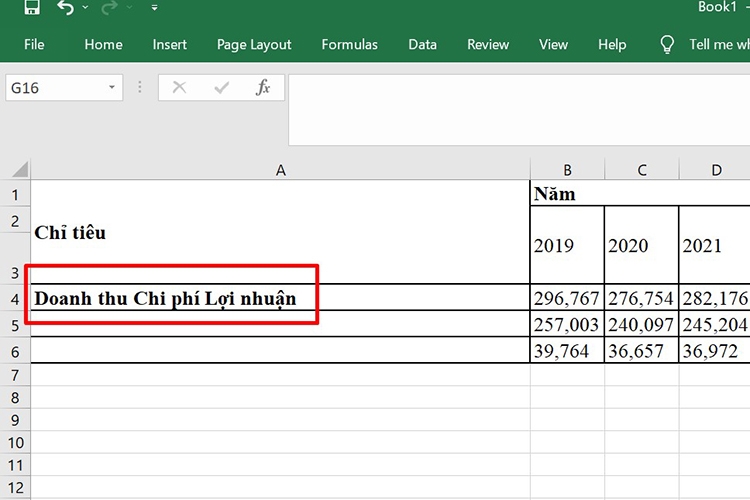The height and width of the screenshot is (500, 750).
Task: Click the Redo arrow icon
Action: (109, 7)
